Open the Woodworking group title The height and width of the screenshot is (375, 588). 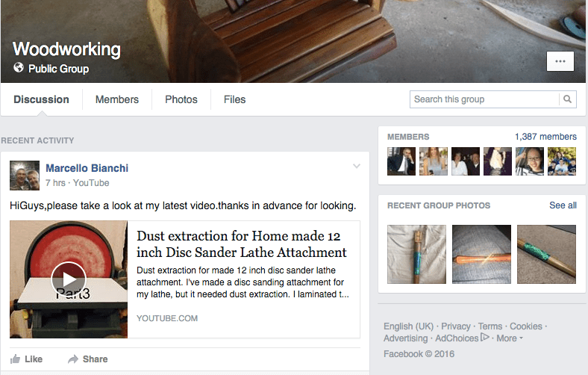click(x=66, y=49)
